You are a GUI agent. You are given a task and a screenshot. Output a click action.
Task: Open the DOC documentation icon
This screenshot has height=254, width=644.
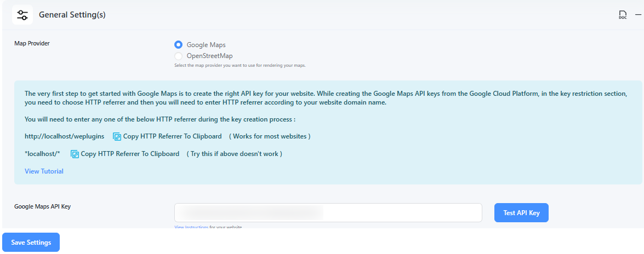click(x=623, y=15)
